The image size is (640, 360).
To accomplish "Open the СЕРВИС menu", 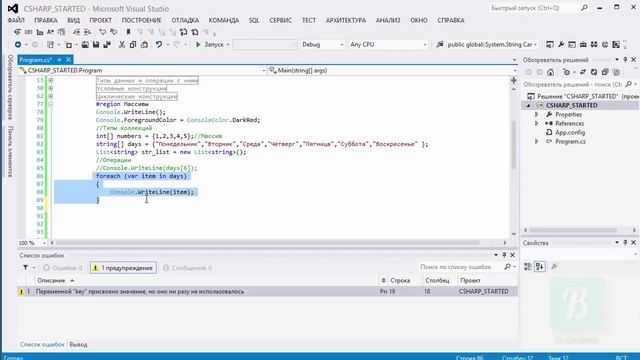I will coord(280,20).
